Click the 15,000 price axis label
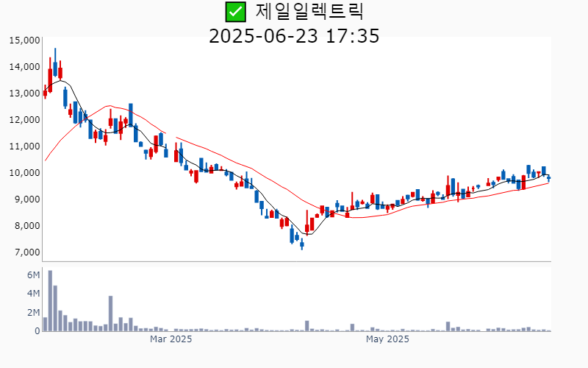Viewport: 588px width, 368px height. [x=25, y=40]
